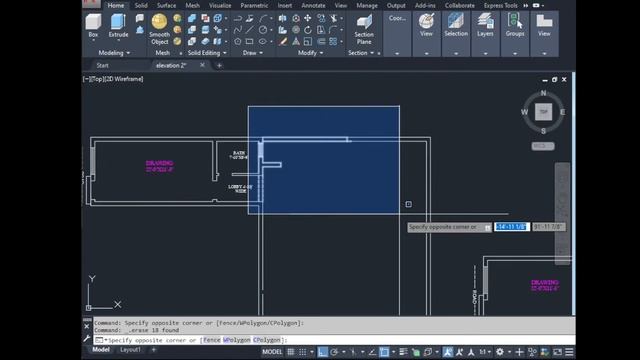Image resolution: width=640 pixels, height=360 pixels.
Task: Expand the Modify panel dropdown
Action: coord(311,53)
